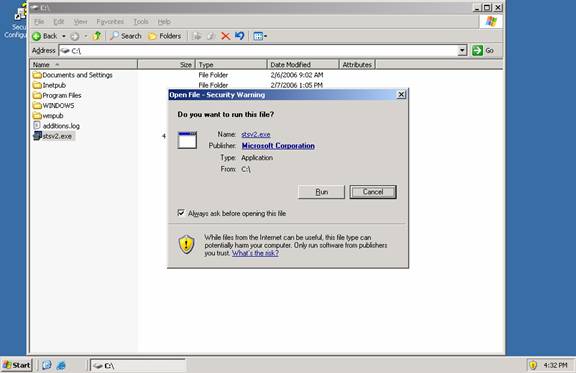
Task: Open the Favorites menu
Action: pyautogui.click(x=110, y=22)
